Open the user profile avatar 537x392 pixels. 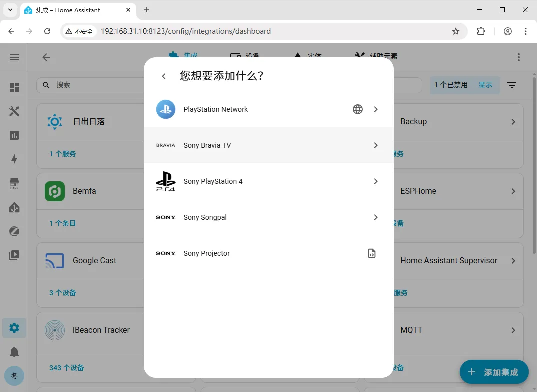[x=14, y=376]
